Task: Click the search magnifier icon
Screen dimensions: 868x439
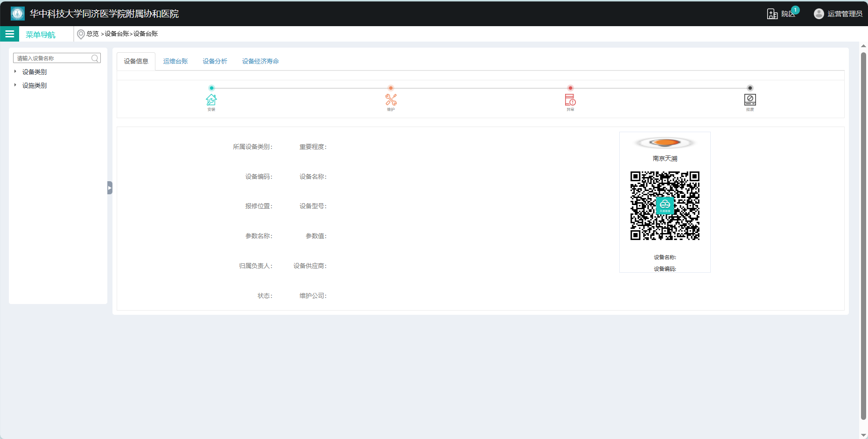Action: [95, 58]
